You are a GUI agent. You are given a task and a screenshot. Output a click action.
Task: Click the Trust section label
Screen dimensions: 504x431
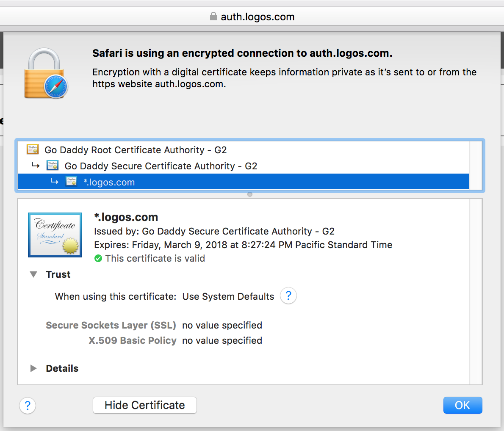58,274
